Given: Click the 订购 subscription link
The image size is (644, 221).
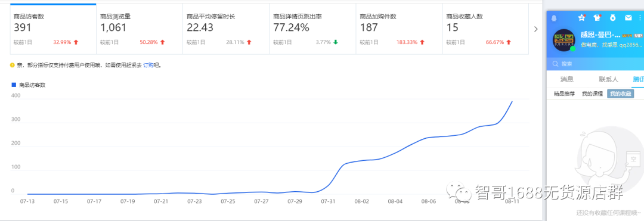Looking at the screenshot, I should 148,65.
